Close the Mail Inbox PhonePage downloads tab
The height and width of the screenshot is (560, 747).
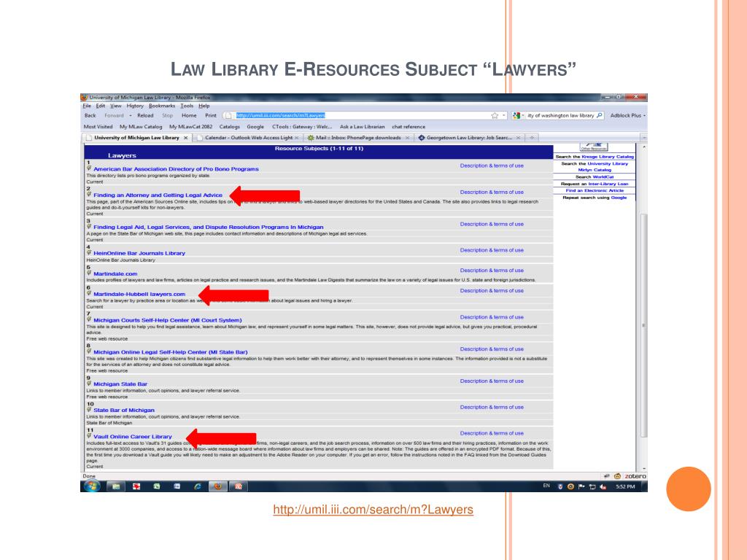407,138
